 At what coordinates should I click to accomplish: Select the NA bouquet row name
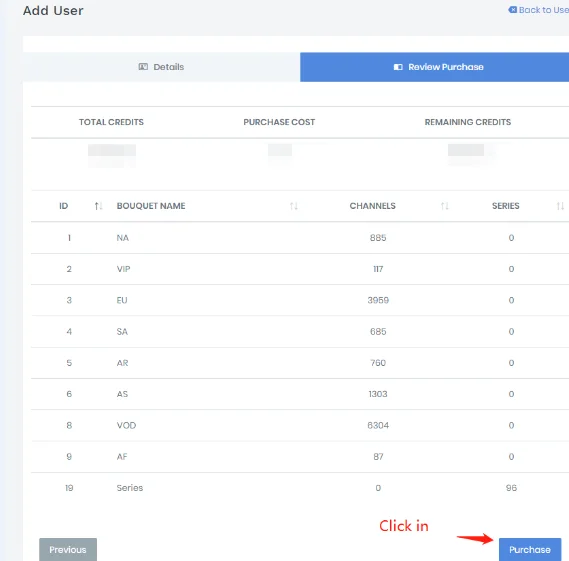click(123, 238)
